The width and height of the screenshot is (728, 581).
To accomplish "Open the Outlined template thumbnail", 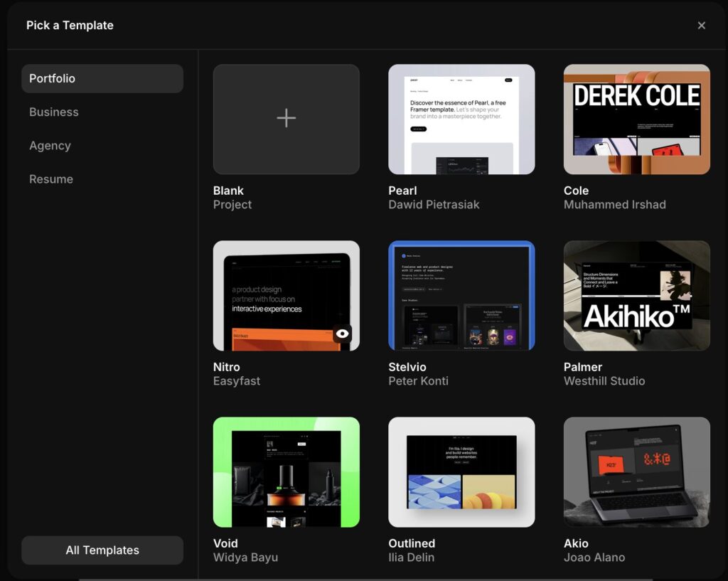I will (x=461, y=471).
